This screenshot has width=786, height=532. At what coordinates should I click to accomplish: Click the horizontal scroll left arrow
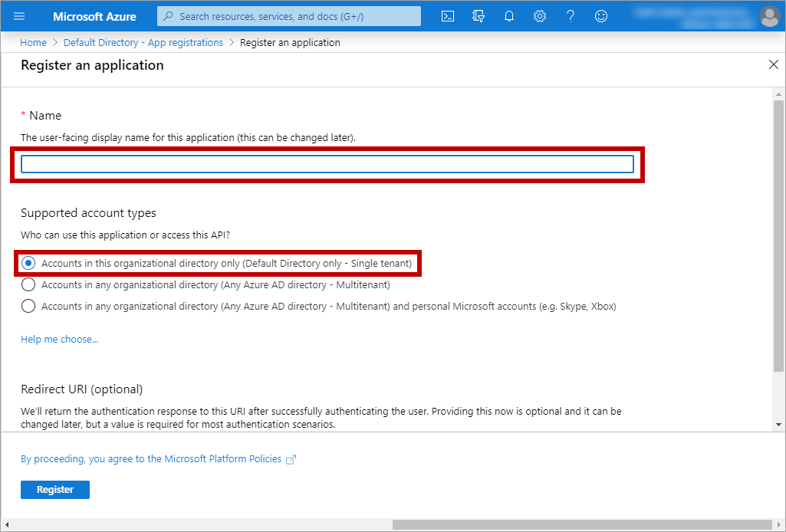tap(6, 524)
